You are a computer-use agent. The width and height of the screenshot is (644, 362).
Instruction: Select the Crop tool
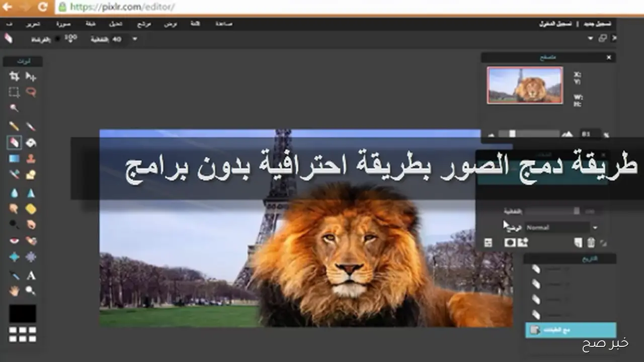pyautogui.click(x=14, y=75)
